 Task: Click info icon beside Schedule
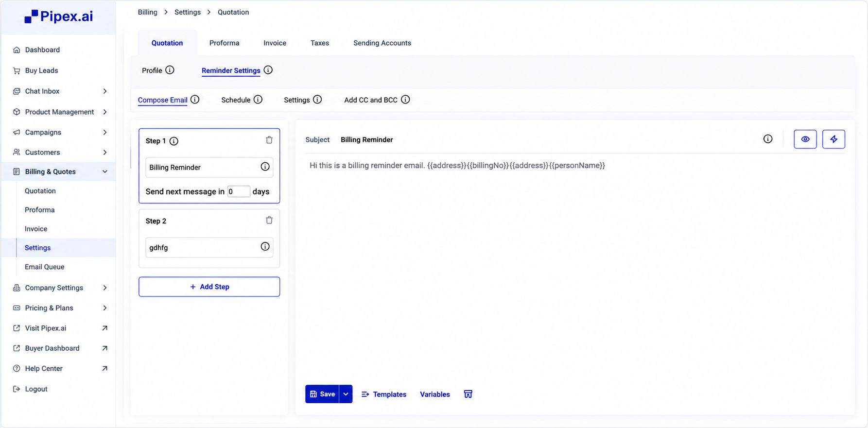pos(258,99)
